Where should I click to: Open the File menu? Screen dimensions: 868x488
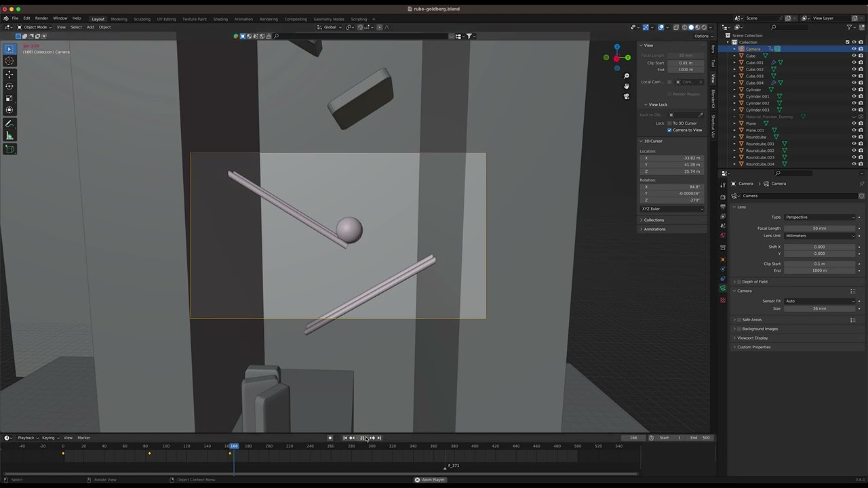click(x=15, y=18)
